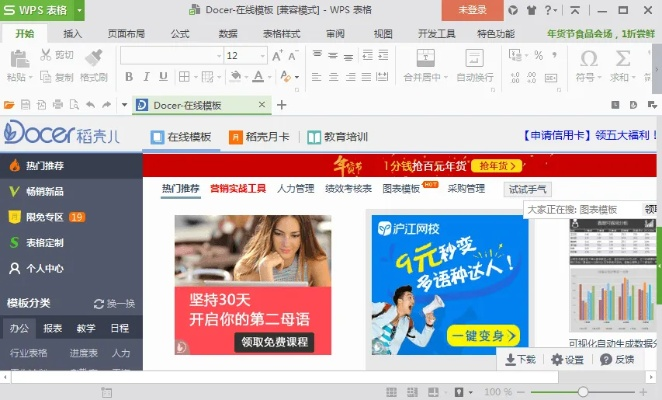Toggle italic text formatting

tap(146, 77)
